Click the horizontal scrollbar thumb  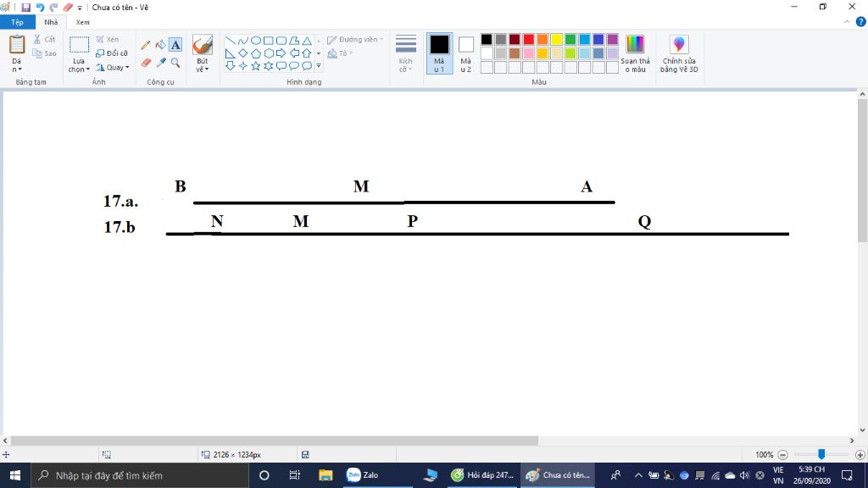(275, 441)
